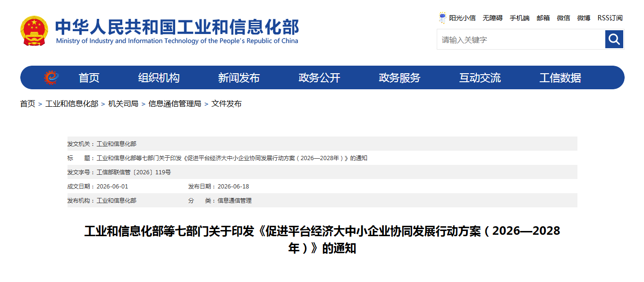Select 互动交流 in the navigation bar

click(480, 78)
